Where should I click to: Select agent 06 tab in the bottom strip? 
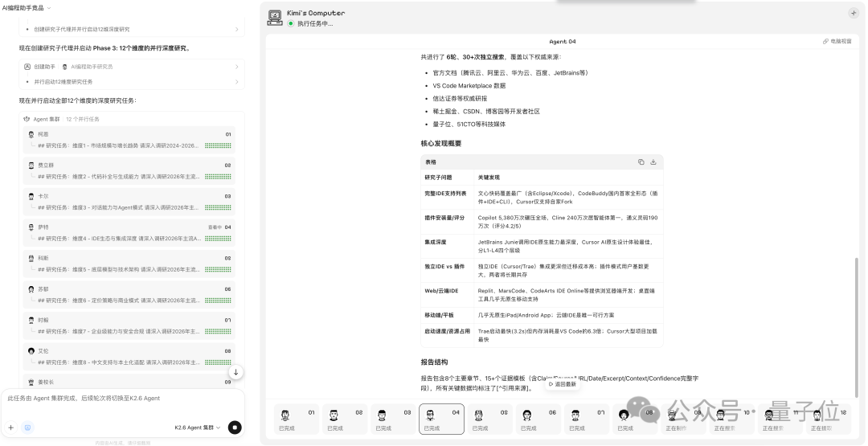538,418
